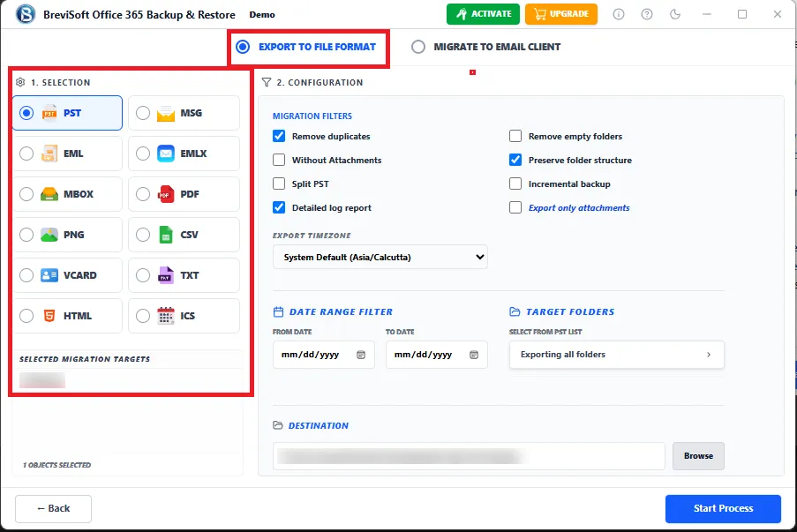Enable Remove empty folders checkbox
Screen dimensions: 797x532
pyautogui.click(x=515, y=136)
